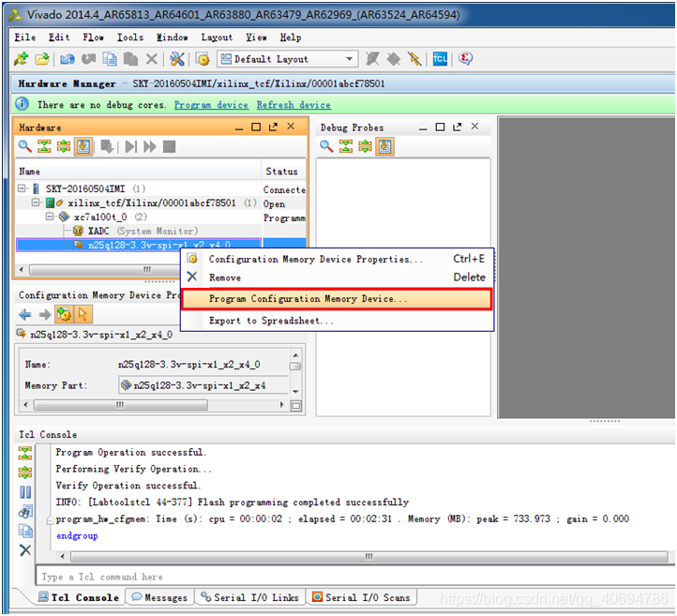The height and width of the screenshot is (616, 677).
Task: Toggle the highlighted gear icon in properties panel
Action: [64, 314]
